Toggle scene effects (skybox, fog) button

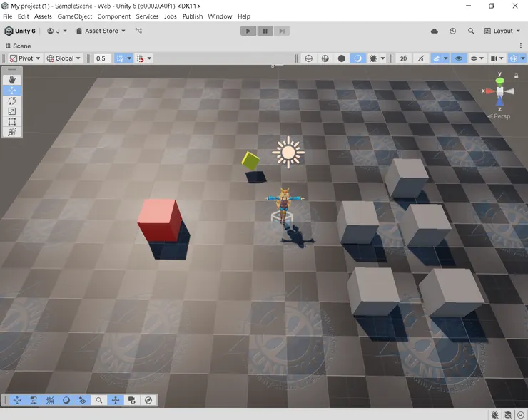point(437,58)
